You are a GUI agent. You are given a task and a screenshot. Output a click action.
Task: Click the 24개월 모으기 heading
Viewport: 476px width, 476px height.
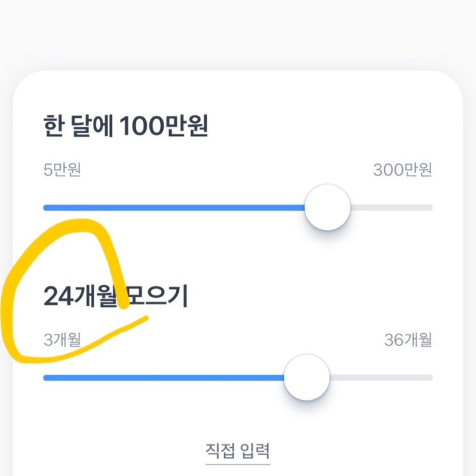click(115, 297)
